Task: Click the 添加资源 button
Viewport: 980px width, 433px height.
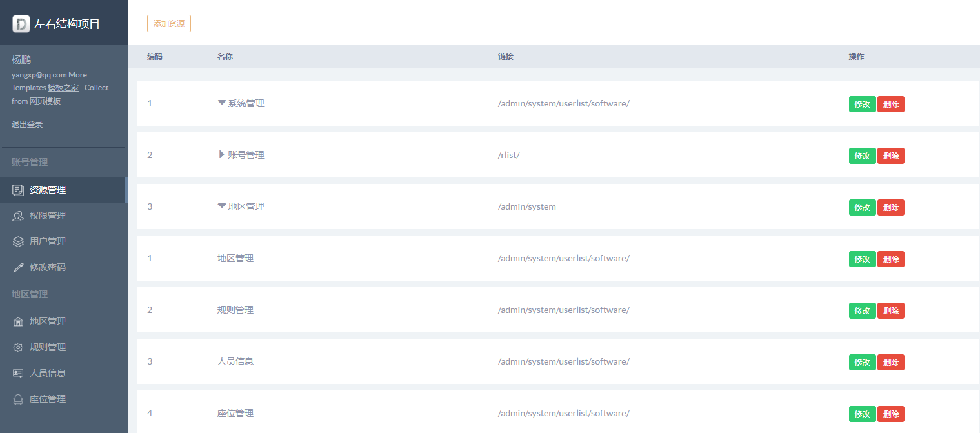Action: point(168,24)
